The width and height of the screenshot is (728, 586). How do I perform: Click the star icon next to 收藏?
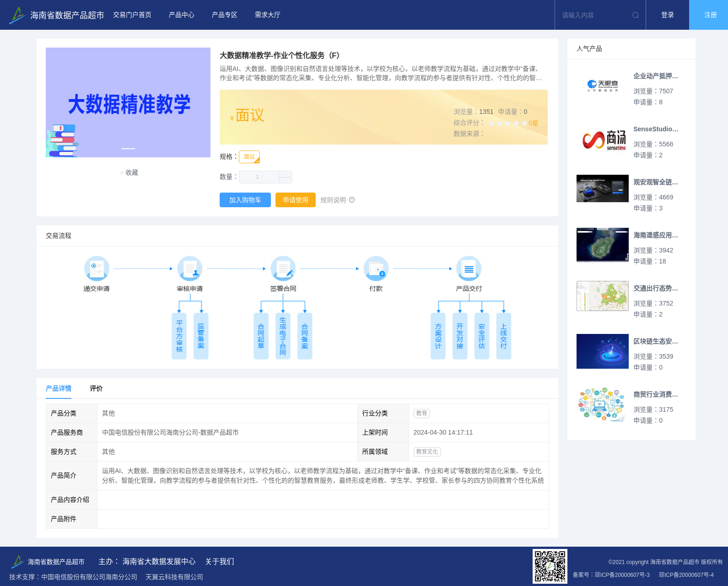[122, 172]
